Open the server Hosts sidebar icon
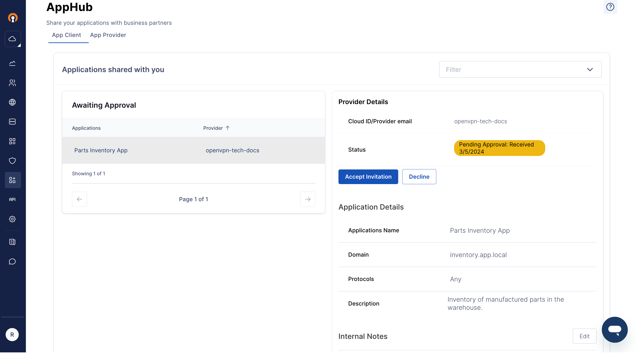Viewport: 644px width, 356px height. [12, 122]
